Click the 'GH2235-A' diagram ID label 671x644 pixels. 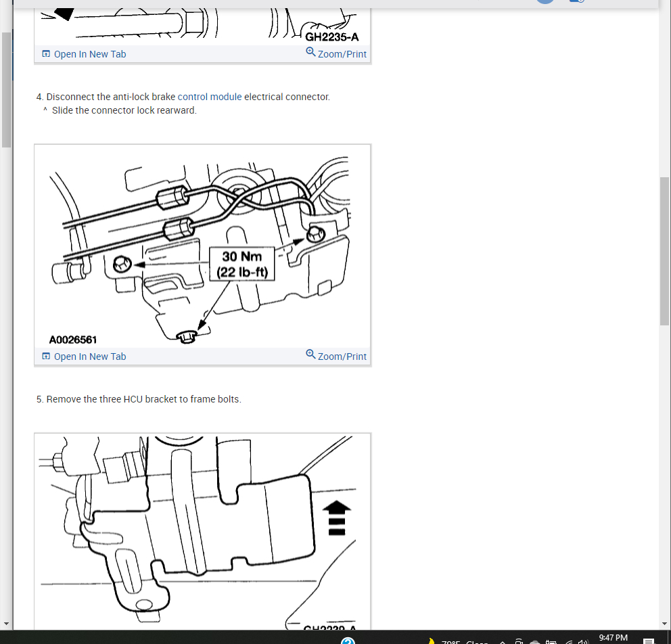click(x=331, y=37)
